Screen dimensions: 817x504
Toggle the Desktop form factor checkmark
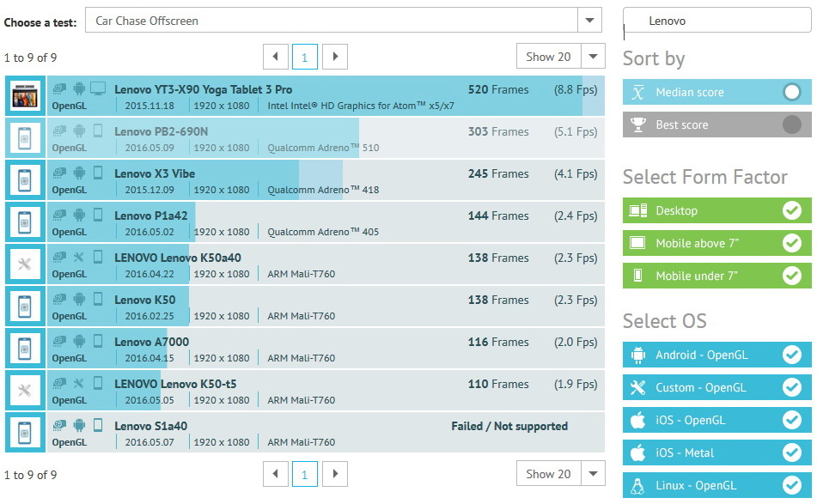pos(792,210)
